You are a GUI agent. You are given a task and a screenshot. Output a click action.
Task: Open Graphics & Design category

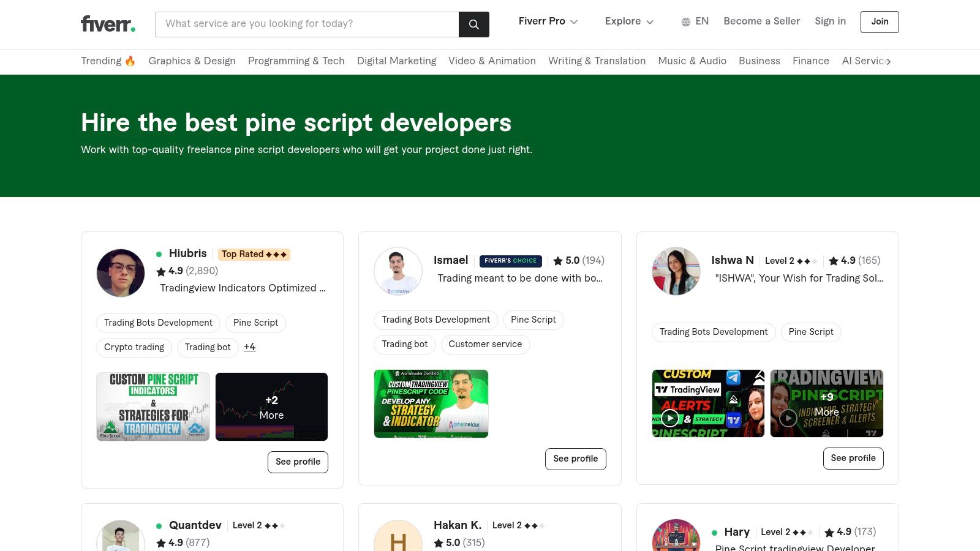(192, 61)
